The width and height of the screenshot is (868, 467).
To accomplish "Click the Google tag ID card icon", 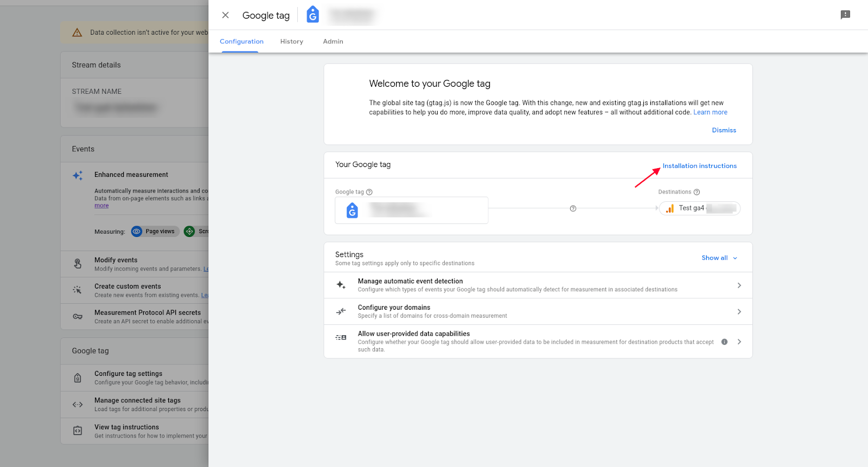I will (x=353, y=210).
